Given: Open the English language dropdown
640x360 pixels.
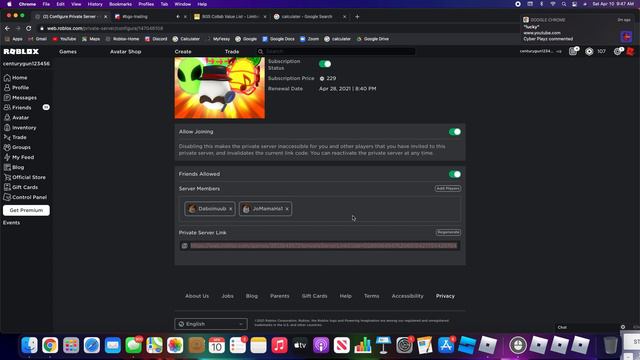Looking at the screenshot, I should click(211, 324).
